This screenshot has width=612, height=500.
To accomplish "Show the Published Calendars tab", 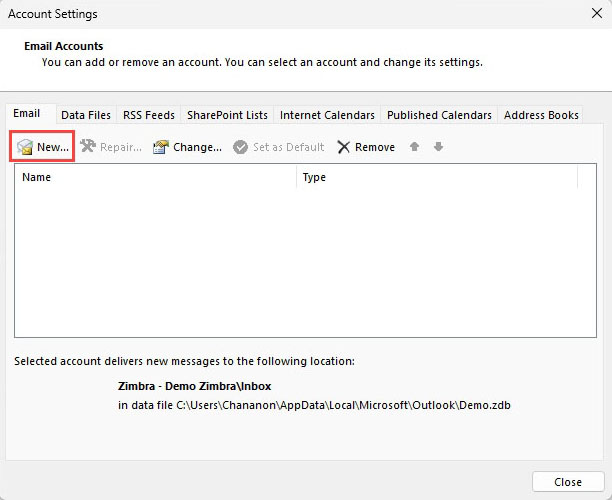I will click(x=439, y=115).
